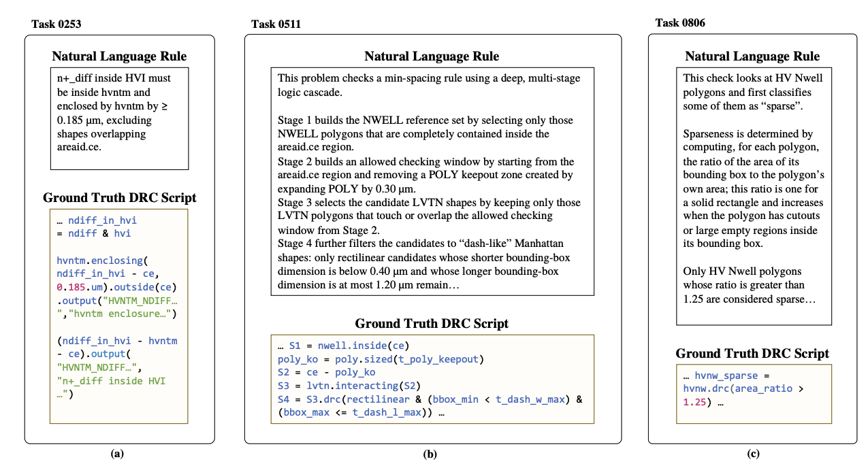Click the line "1.25 are considered sparse…"
This screenshot has width=868, height=468.
point(748,299)
